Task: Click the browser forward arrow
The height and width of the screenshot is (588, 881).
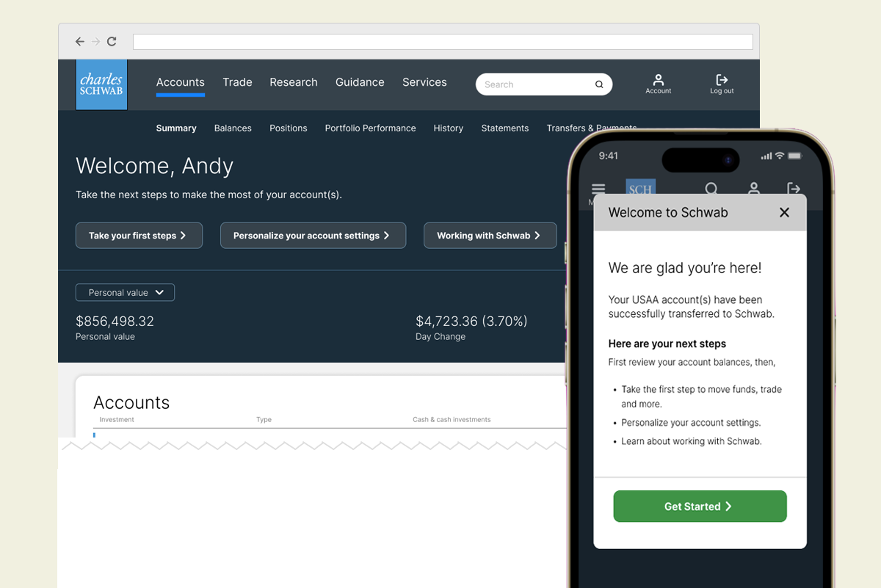Action: click(95, 42)
